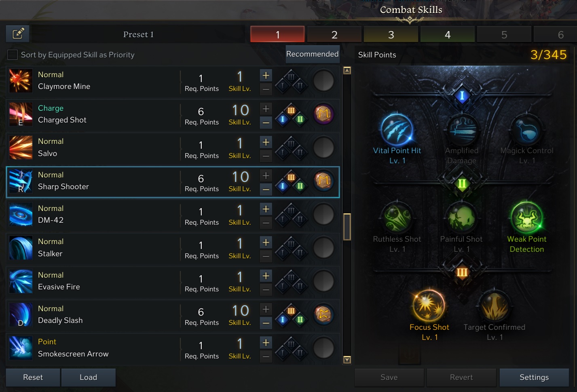Click the Recommended button

click(x=312, y=54)
